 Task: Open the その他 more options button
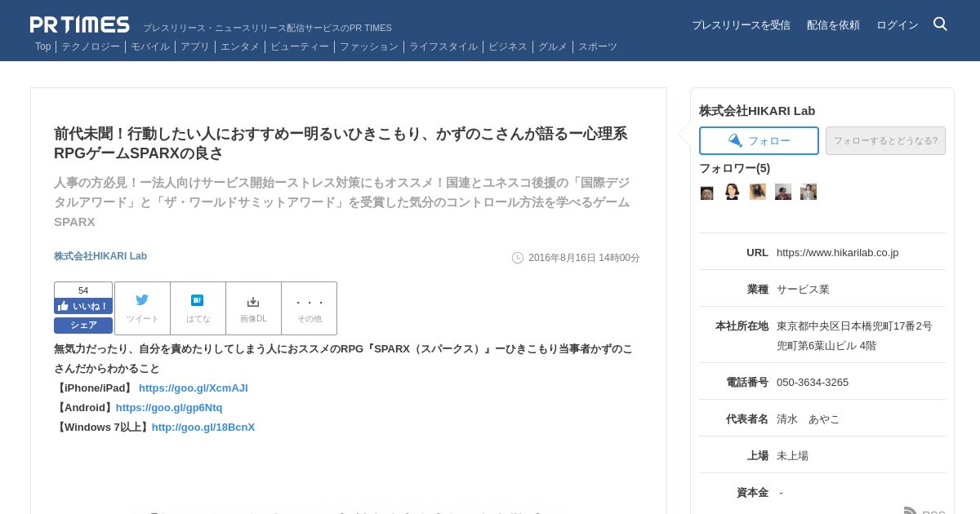coord(309,308)
